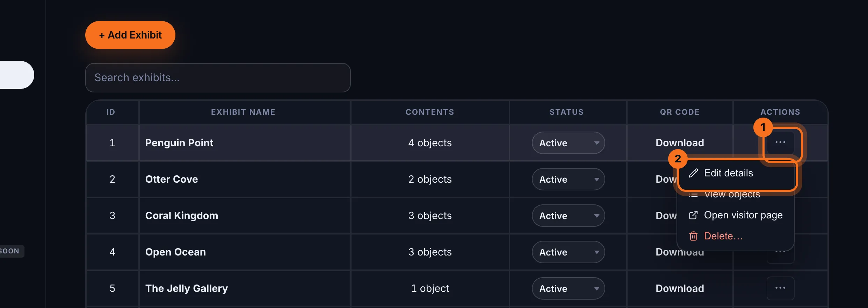This screenshot has height=308, width=868.
Task: Open actions menu for The Jelly Gallery
Action: [x=780, y=288]
